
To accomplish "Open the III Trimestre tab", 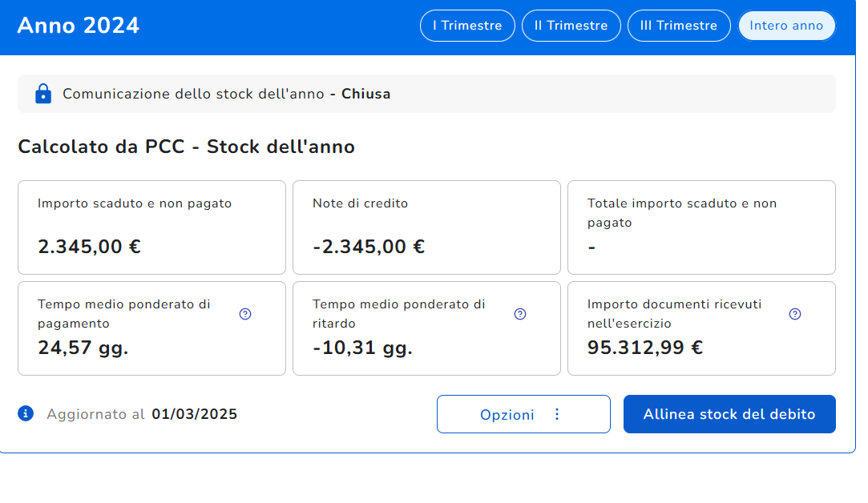I will pos(679,26).
